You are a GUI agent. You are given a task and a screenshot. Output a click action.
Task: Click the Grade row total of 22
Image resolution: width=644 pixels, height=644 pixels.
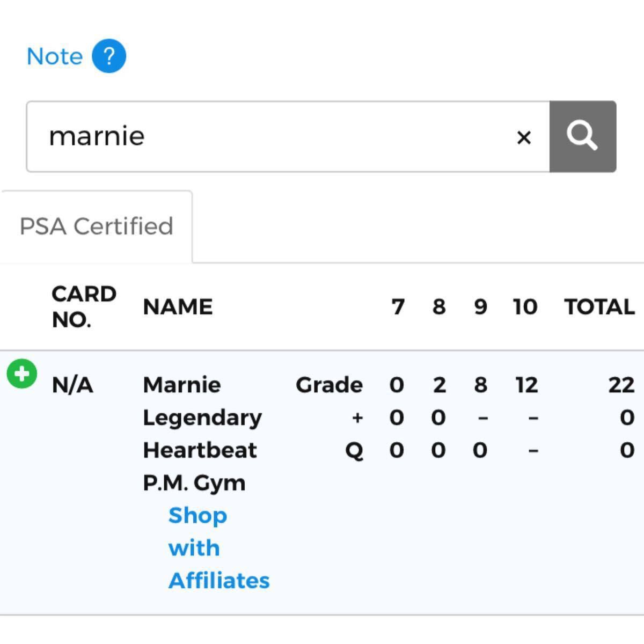[x=621, y=385]
